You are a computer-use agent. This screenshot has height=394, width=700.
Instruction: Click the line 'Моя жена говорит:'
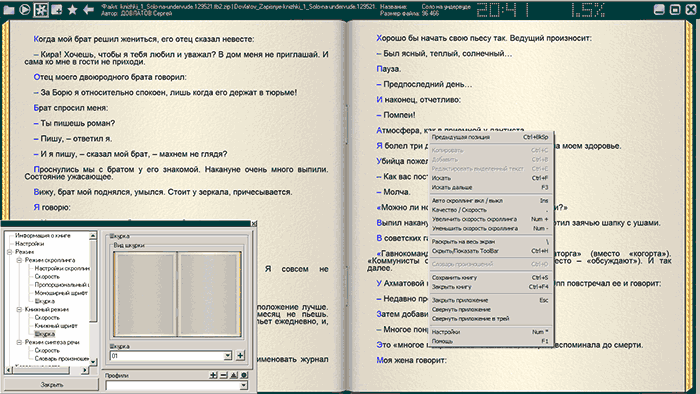pos(411,360)
